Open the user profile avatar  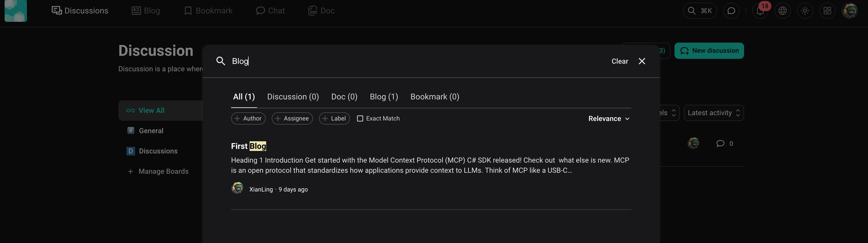(849, 11)
